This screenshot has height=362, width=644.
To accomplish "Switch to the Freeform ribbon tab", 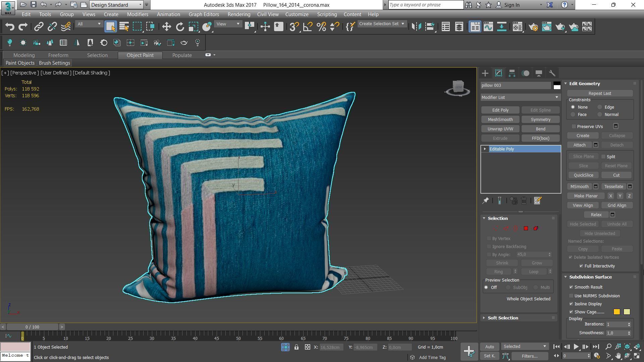I will (58, 55).
